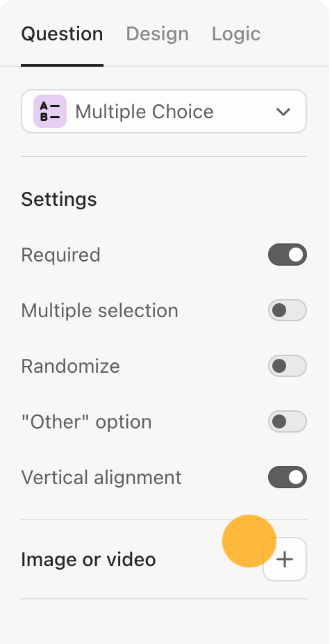This screenshot has width=332, height=644.
Task: Disable the Required toggle
Action: tap(288, 255)
